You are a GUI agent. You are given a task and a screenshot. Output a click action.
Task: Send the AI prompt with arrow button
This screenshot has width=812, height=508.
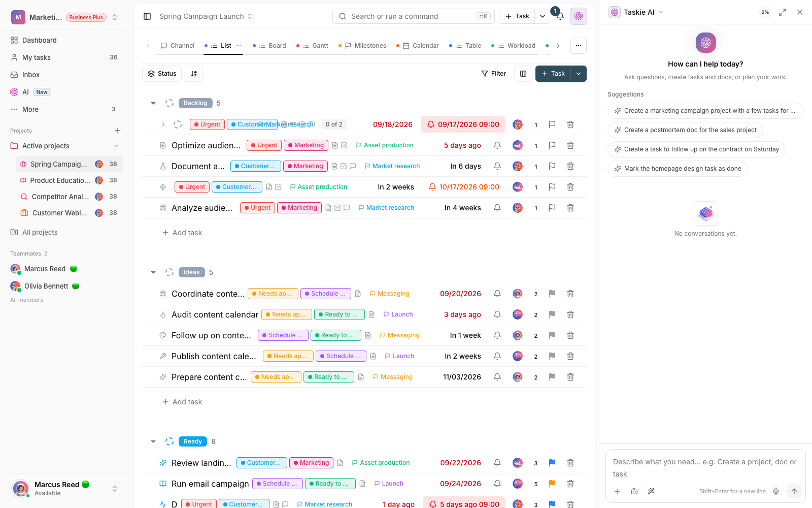point(794,491)
